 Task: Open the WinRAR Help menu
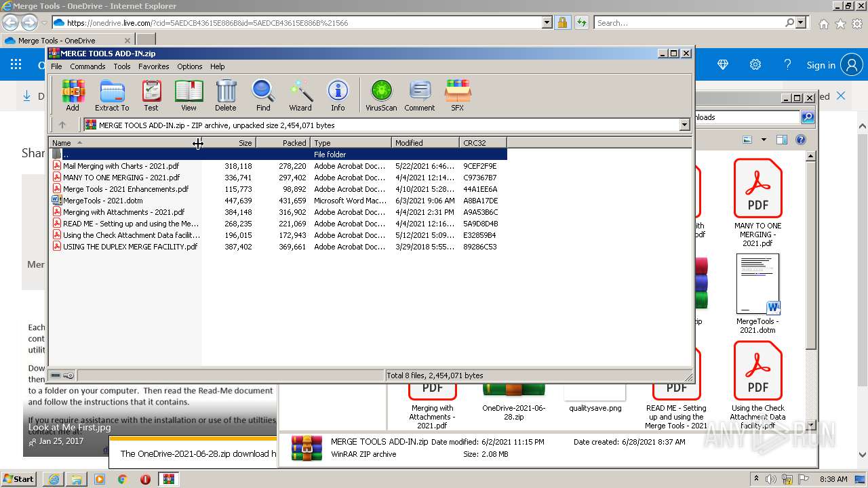217,66
